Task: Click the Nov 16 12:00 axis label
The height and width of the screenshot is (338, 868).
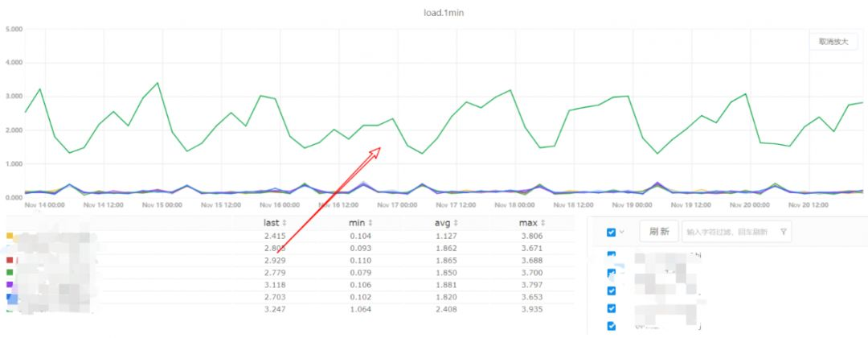Action: [x=338, y=205]
